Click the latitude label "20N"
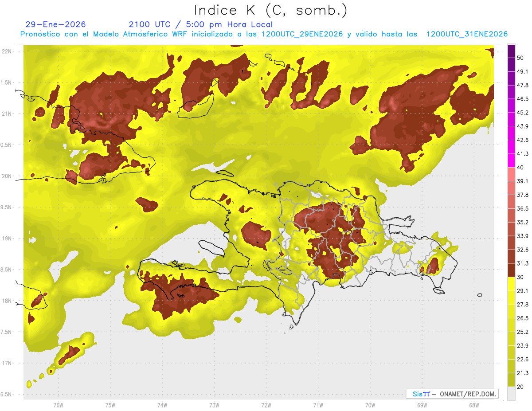This screenshot has height=411, width=532. pos(7,176)
